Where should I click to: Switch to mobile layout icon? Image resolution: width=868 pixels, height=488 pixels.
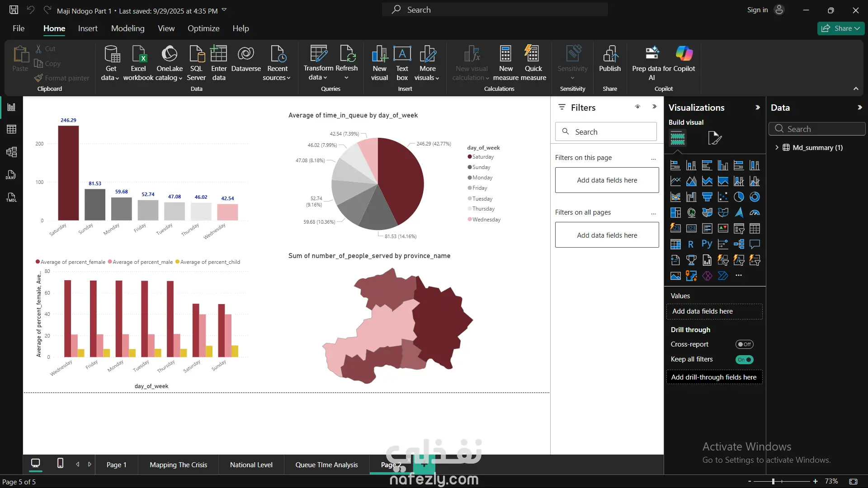click(60, 464)
